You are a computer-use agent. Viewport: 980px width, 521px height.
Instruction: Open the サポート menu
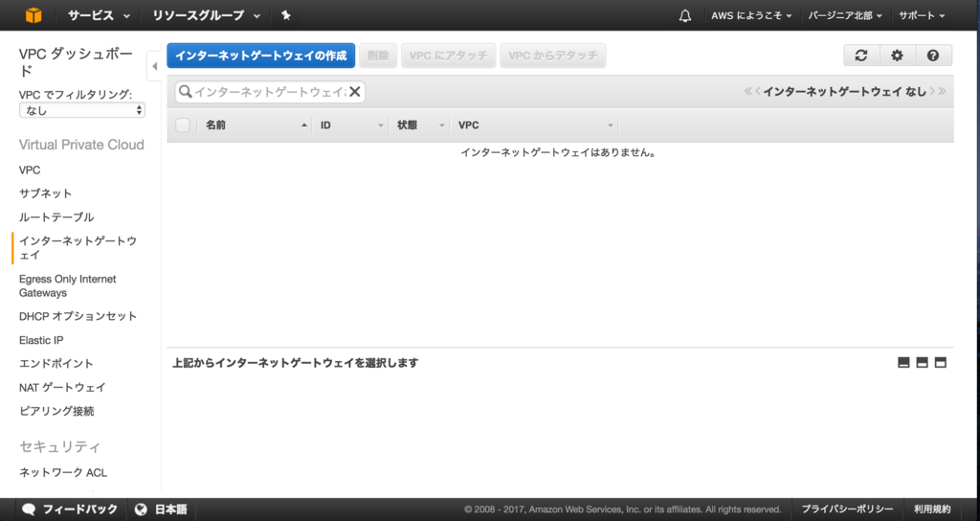pos(922,15)
